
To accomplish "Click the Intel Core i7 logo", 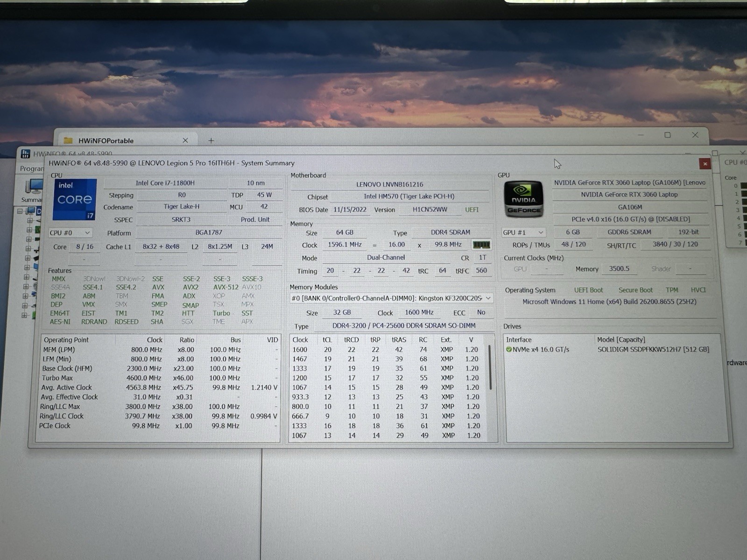I will (75, 199).
